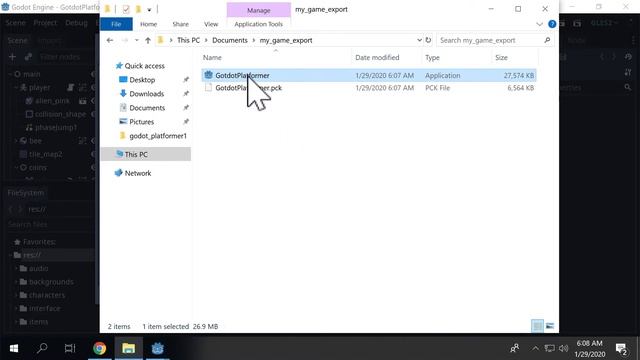Open the View ribbon tab
Viewport: 640px width, 360px height.
(x=211, y=24)
